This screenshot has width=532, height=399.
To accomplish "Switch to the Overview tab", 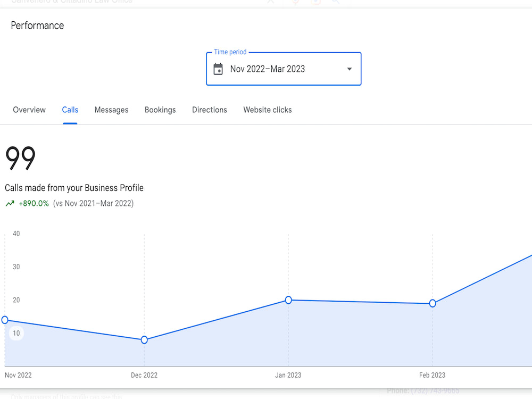I will coord(29,110).
